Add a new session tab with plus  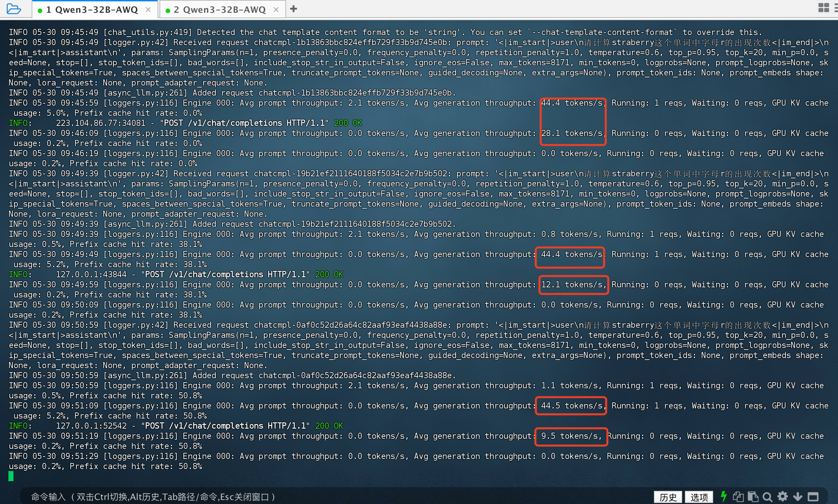pyautogui.click(x=294, y=9)
